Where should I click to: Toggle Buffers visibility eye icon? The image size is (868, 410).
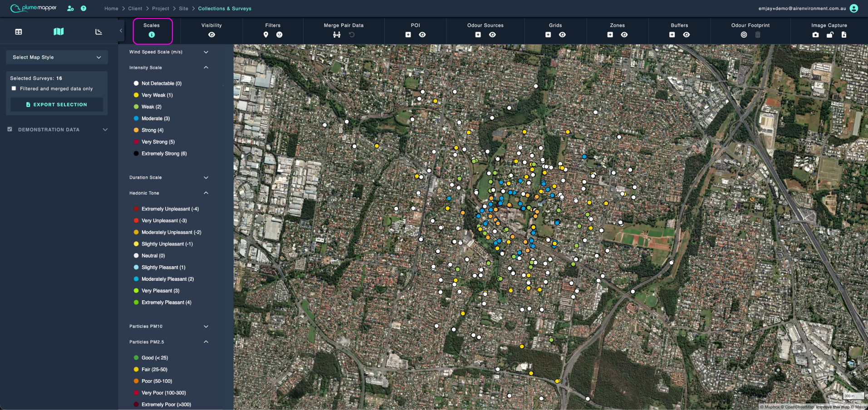click(x=687, y=35)
